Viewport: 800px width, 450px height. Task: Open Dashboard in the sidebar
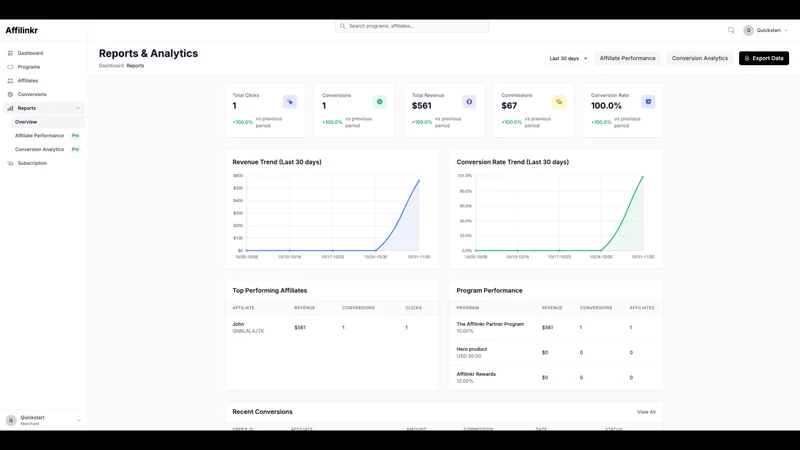[x=44, y=53]
